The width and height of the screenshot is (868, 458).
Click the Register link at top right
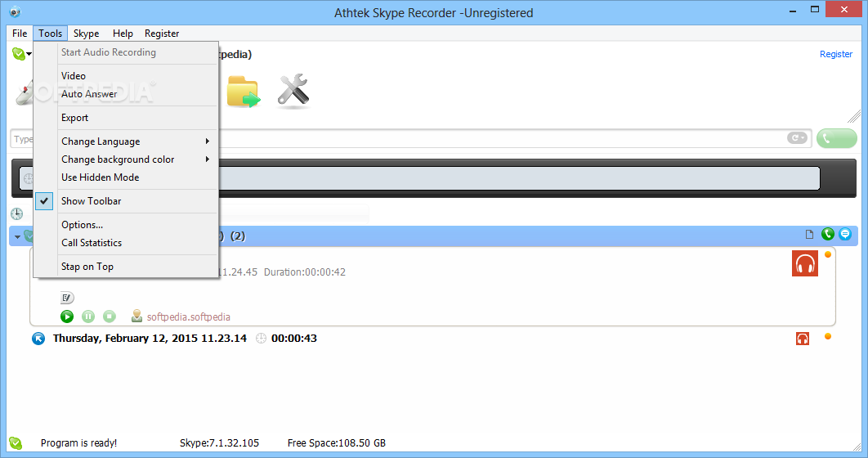click(836, 54)
